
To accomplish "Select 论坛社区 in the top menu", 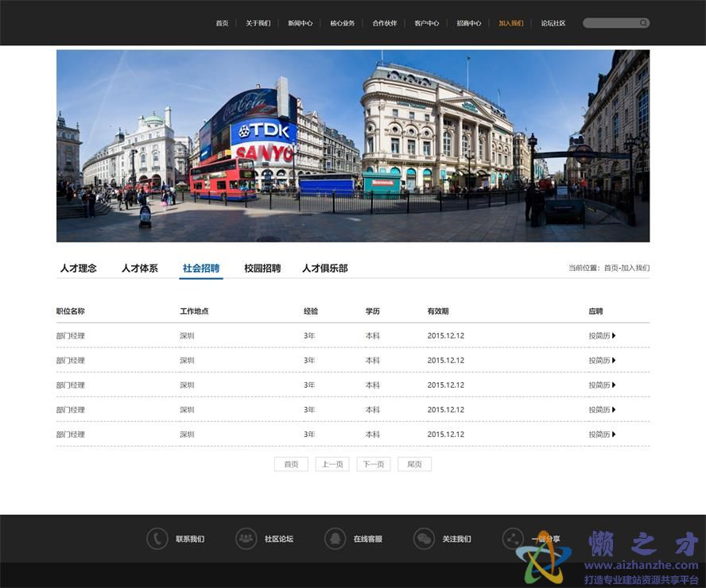I will pyautogui.click(x=553, y=23).
